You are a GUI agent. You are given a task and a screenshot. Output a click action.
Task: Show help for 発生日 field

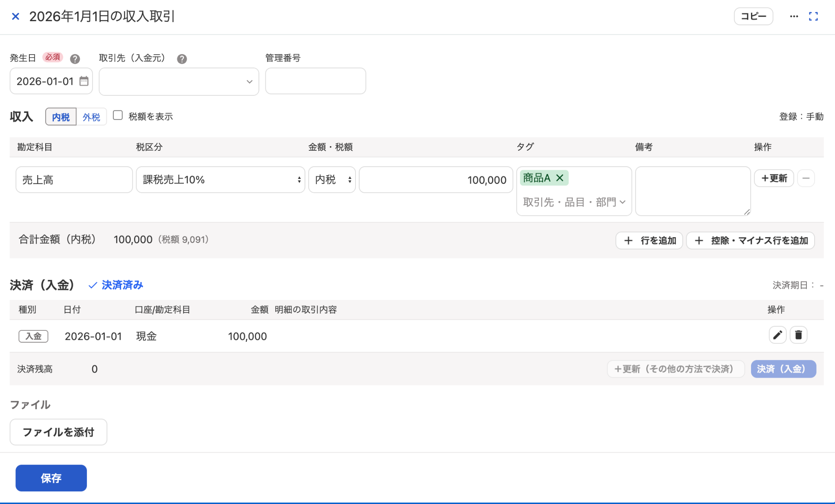pyautogui.click(x=75, y=59)
